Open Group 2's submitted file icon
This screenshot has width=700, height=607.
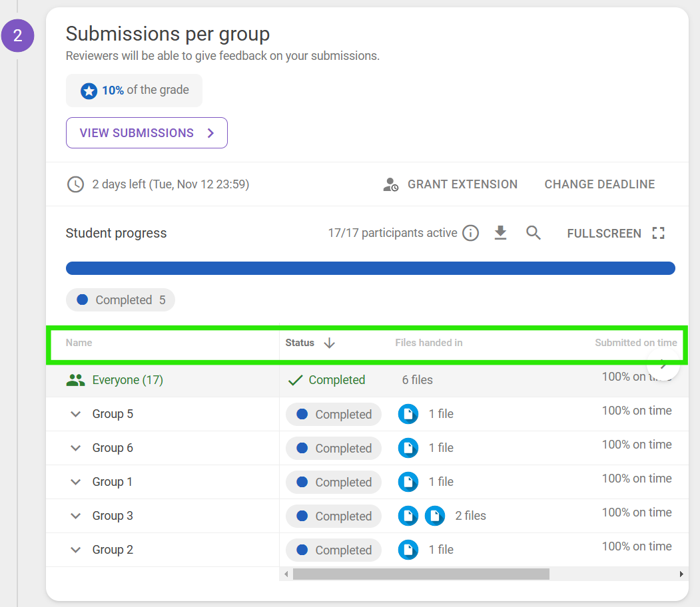(x=408, y=550)
